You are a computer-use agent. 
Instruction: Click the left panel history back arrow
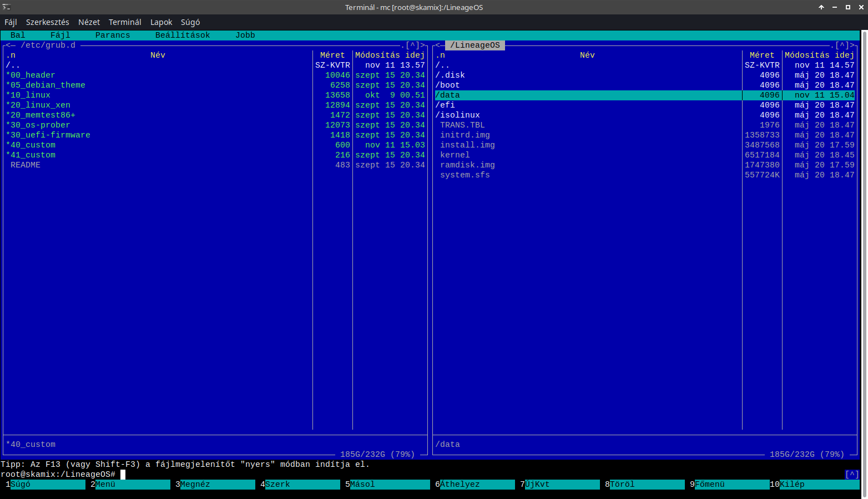[x=8, y=45]
